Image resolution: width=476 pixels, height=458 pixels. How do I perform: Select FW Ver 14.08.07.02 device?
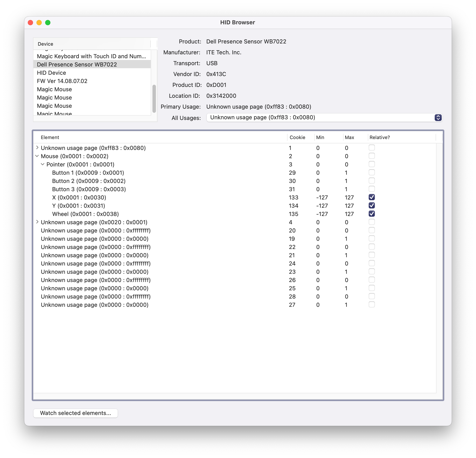(x=92, y=81)
